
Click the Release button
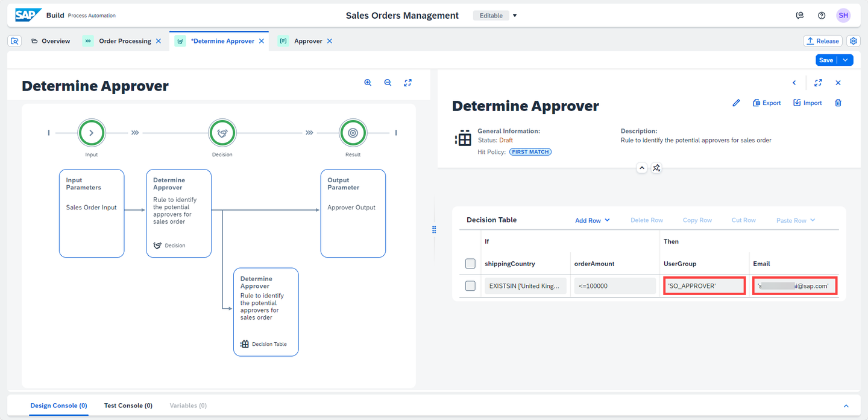[823, 41]
